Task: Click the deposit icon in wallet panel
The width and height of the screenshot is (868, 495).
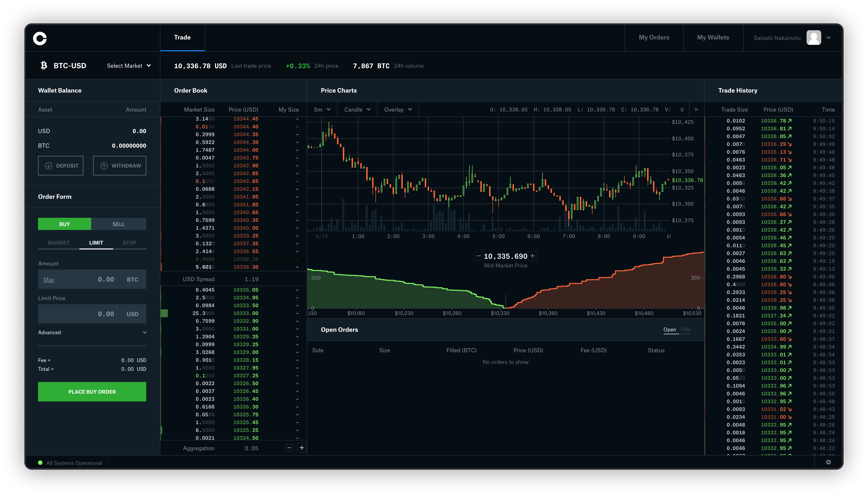Action: coord(48,166)
